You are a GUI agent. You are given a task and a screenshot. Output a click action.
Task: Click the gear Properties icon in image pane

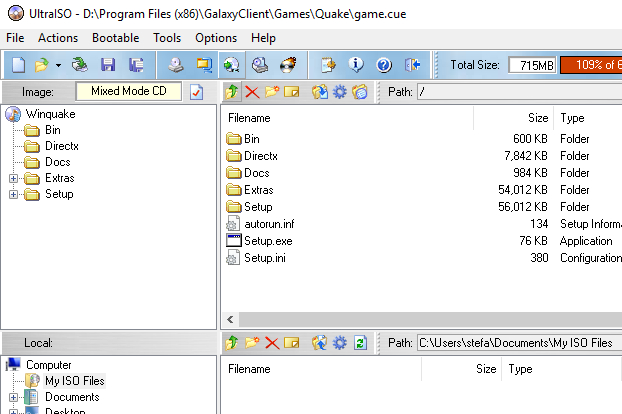click(x=340, y=92)
